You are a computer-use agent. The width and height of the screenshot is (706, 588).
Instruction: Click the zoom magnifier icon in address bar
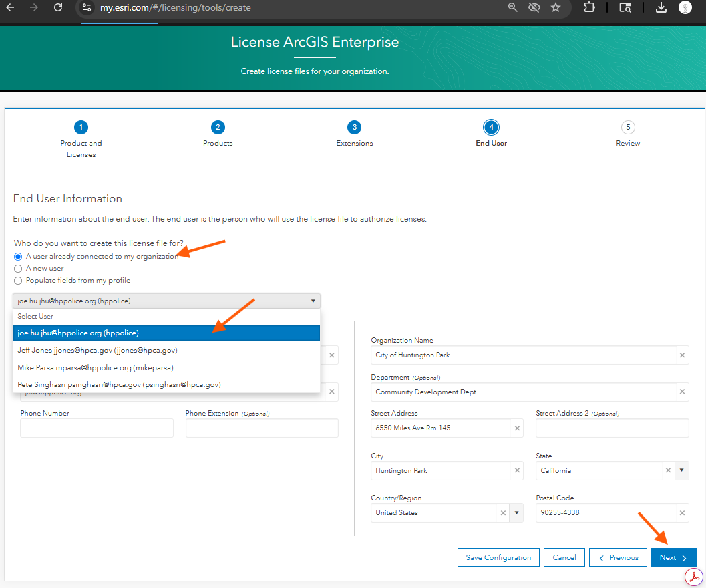(x=513, y=8)
